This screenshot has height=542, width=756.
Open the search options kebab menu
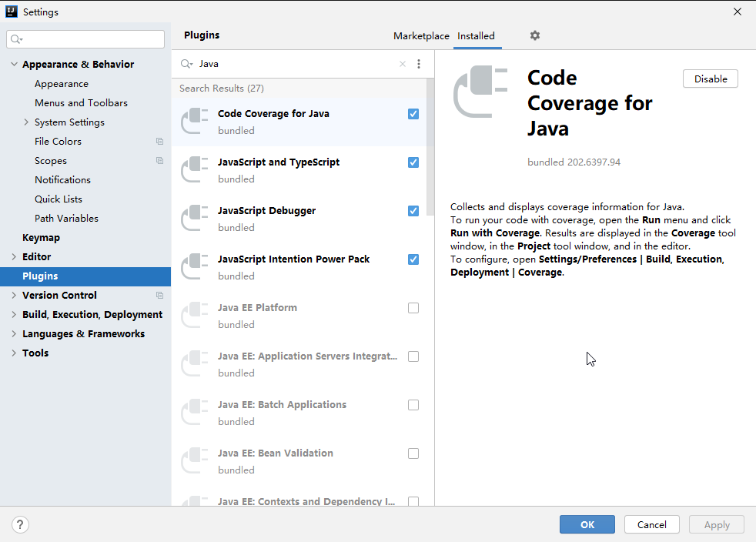(x=419, y=63)
